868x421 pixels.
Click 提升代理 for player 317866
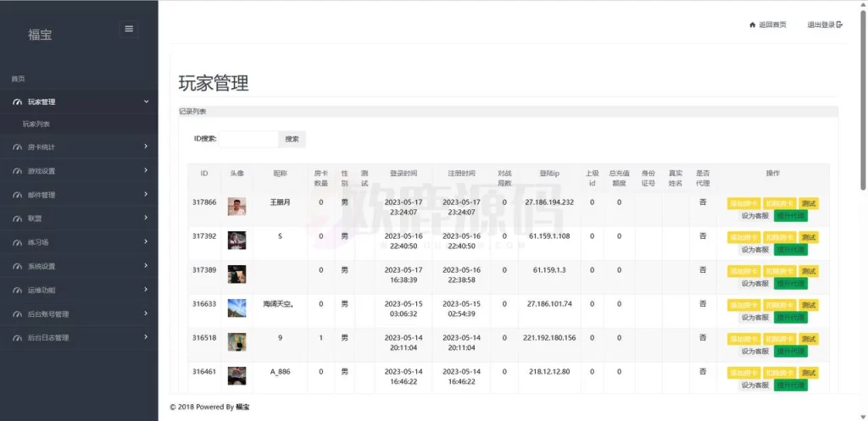coord(791,216)
